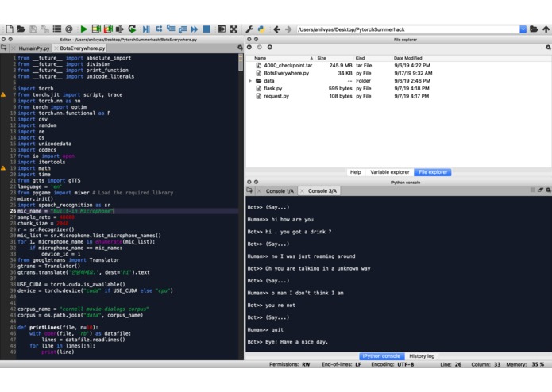Switch to the HumainPy.py editor tab
552x392 pixels.
tap(34, 48)
